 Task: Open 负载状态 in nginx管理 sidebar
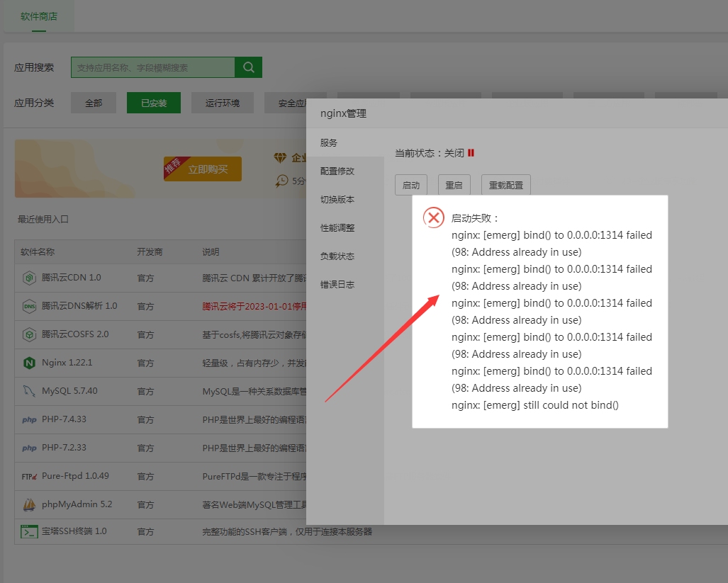(345, 256)
